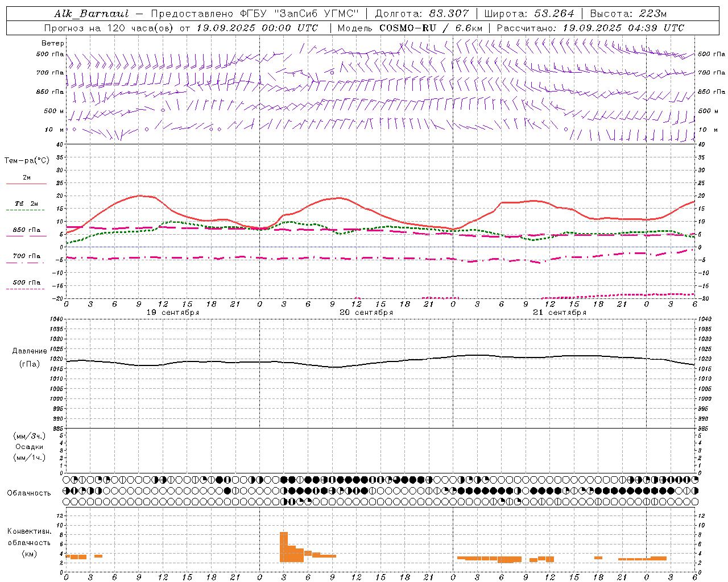Image resolution: width=728 pixels, height=582 pixels.
Task: Click the '850 гПа' temperature legend entry
Action: pos(27,230)
